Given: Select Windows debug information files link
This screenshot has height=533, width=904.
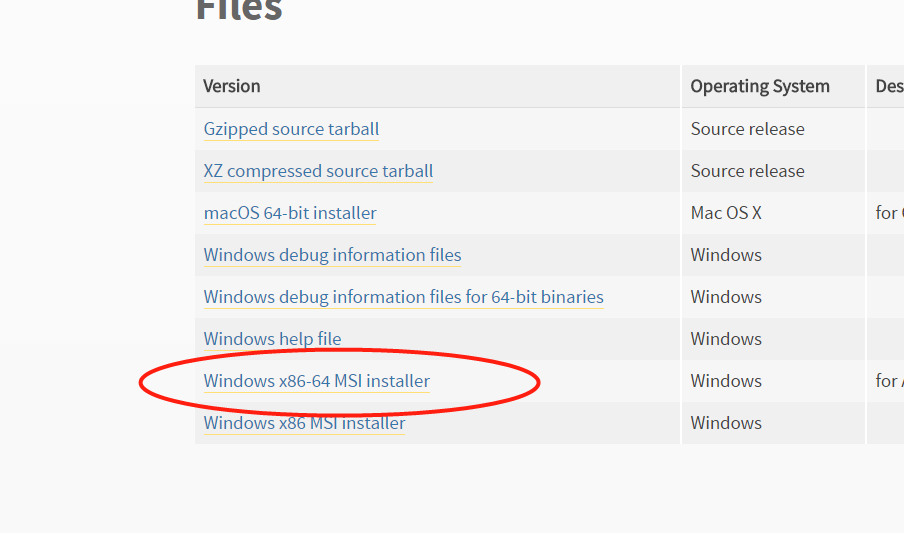Looking at the screenshot, I should [332, 255].
